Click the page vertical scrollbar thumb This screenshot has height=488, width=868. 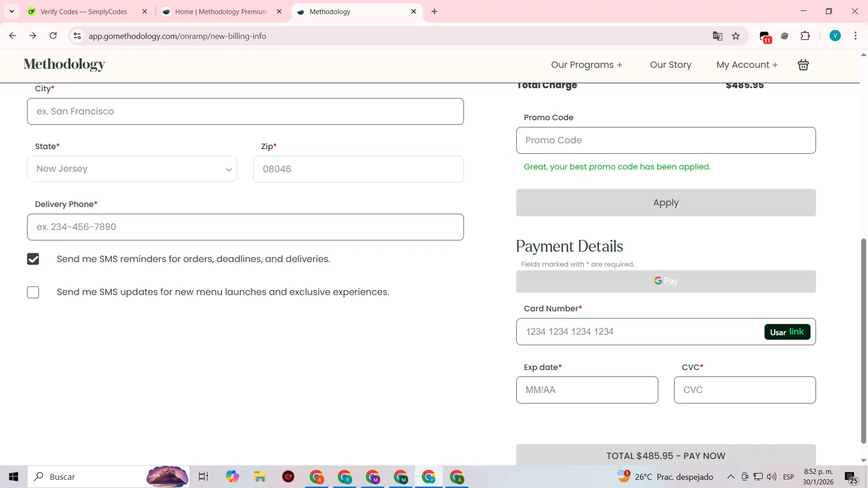coord(863,341)
